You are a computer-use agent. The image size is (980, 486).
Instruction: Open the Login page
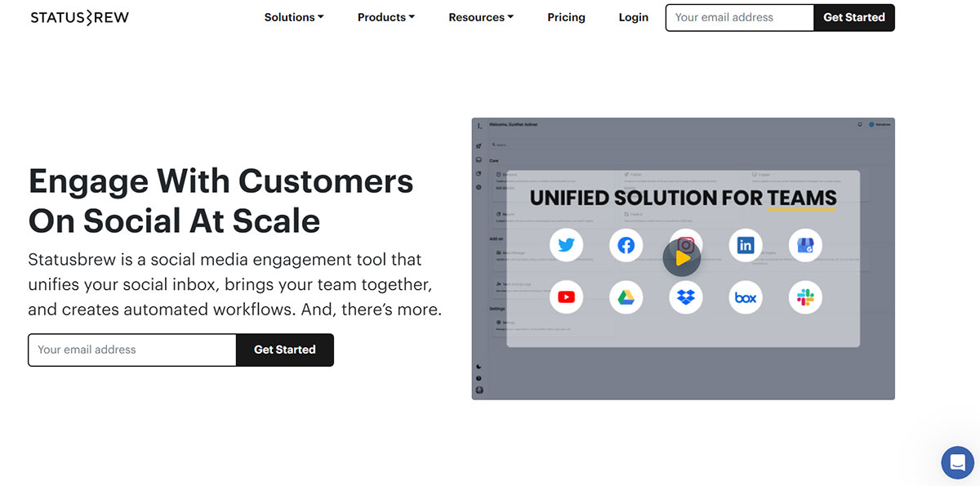click(x=634, y=17)
